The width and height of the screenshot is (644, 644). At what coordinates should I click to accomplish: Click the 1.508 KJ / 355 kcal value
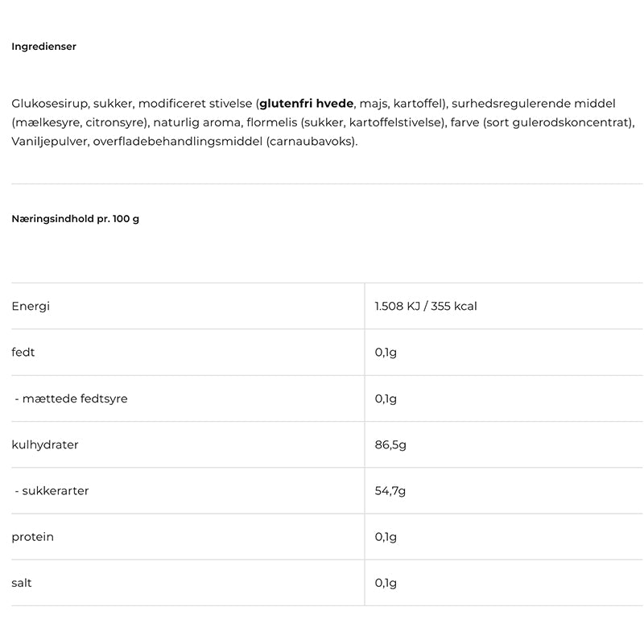(426, 306)
